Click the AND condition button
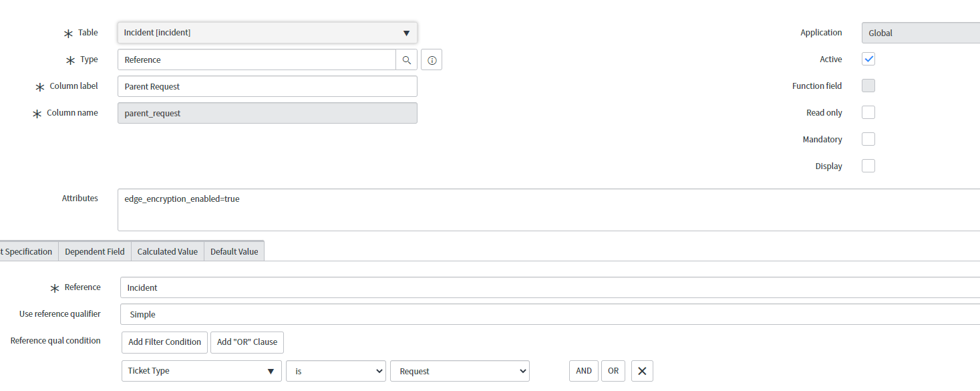Image resolution: width=980 pixels, height=391 pixels. 584,371
